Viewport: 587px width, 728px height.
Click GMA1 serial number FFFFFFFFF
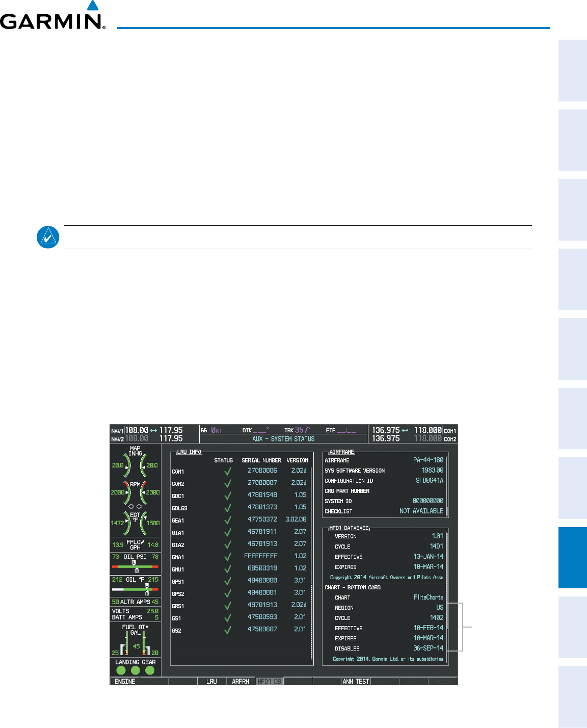261,556
